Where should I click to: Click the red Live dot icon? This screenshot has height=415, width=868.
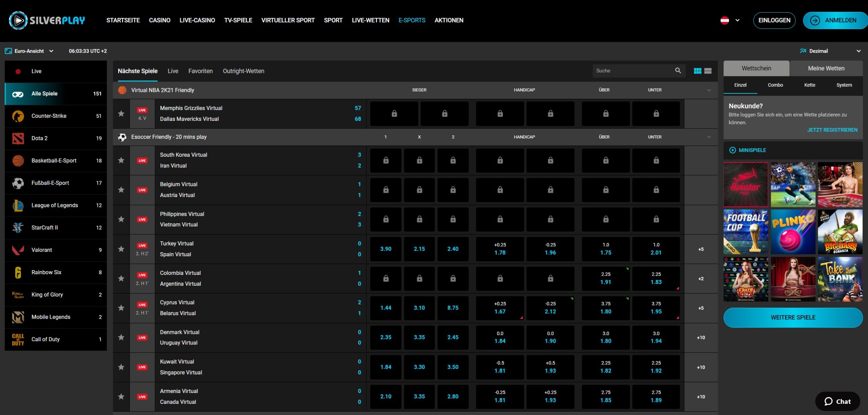pos(18,71)
